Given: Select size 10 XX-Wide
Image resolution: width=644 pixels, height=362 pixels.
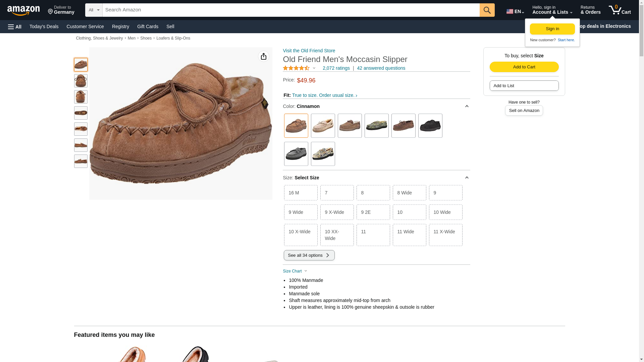Looking at the screenshot, I should 337,235.
